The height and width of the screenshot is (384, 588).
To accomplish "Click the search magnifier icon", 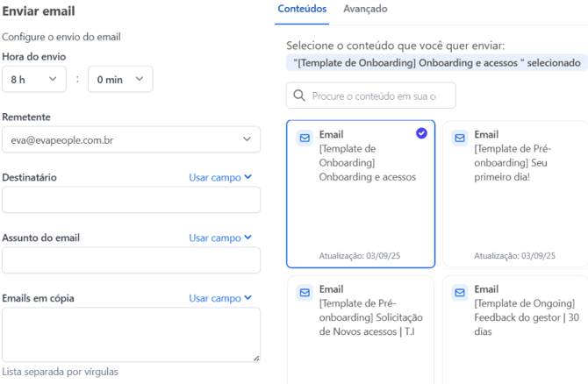I will pyautogui.click(x=299, y=96).
